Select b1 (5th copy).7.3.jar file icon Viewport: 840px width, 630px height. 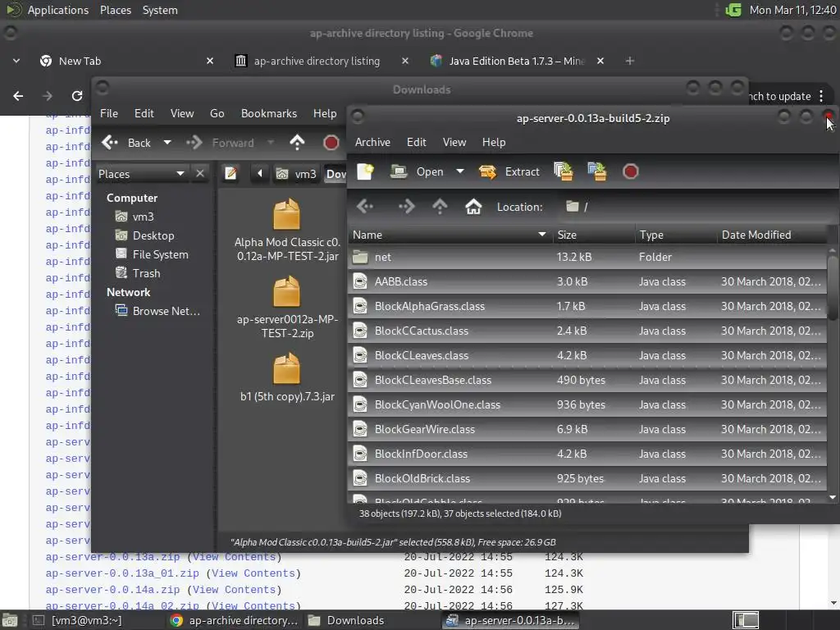(x=286, y=368)
